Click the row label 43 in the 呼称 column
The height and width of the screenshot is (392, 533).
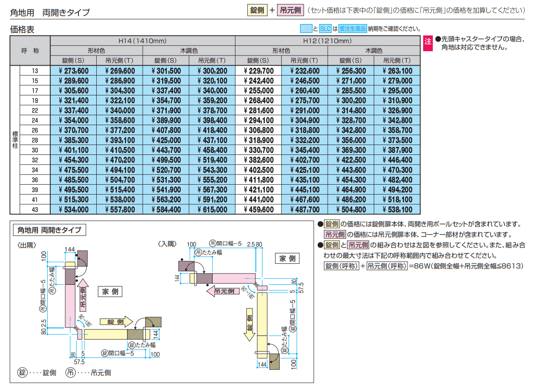coord(35,210)
